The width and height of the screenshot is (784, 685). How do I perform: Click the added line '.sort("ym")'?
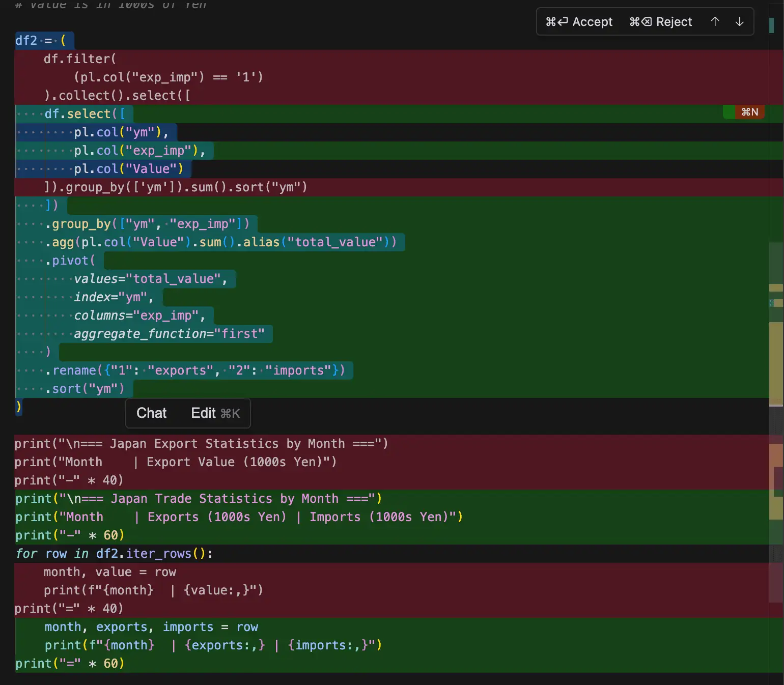point(85,389)
